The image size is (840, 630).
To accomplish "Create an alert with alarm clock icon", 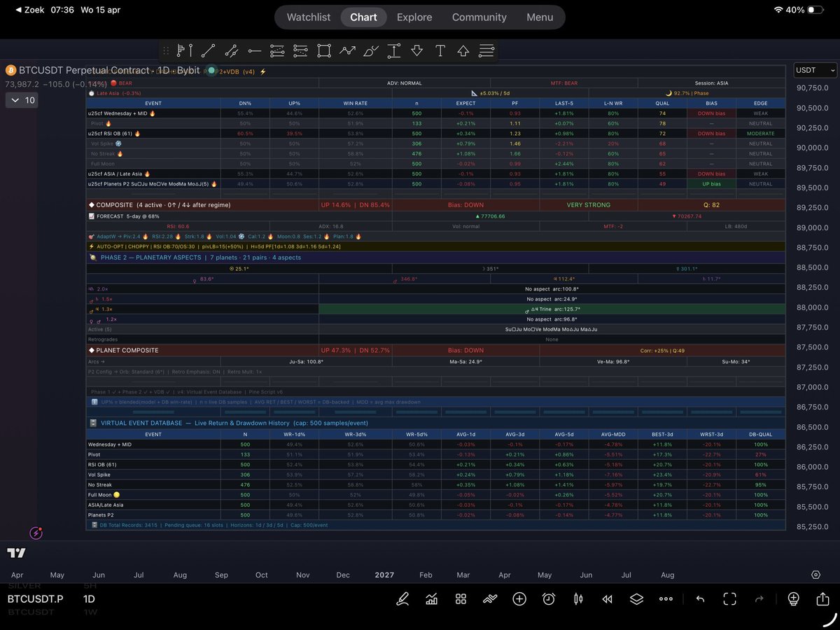I will tap(549, 598).
